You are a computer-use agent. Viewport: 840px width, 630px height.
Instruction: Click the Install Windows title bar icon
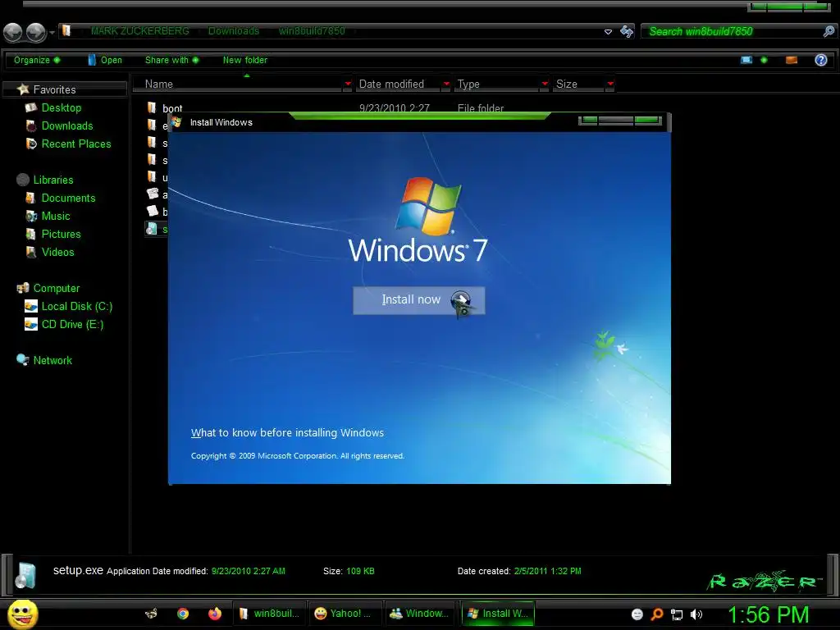tap(176, 122)
